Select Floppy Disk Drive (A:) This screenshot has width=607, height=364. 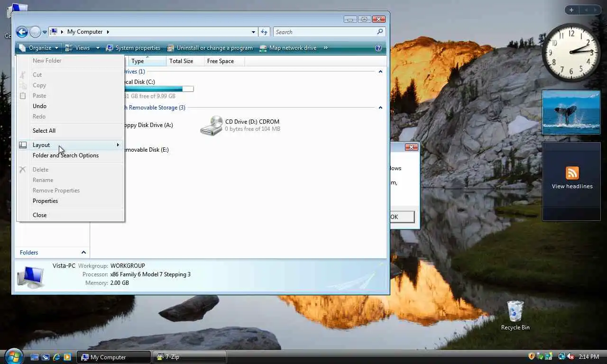(148, 125)
